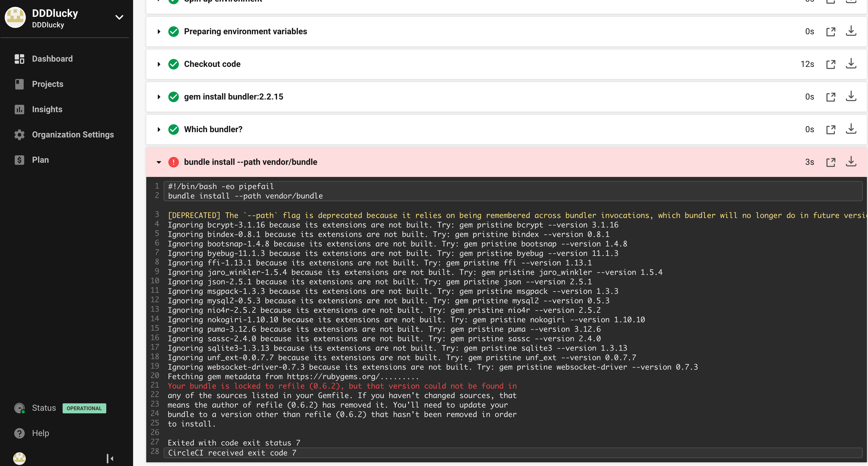The image size is (868, 466).
Task: Click the Help link in sidebar
Action: 40,433
